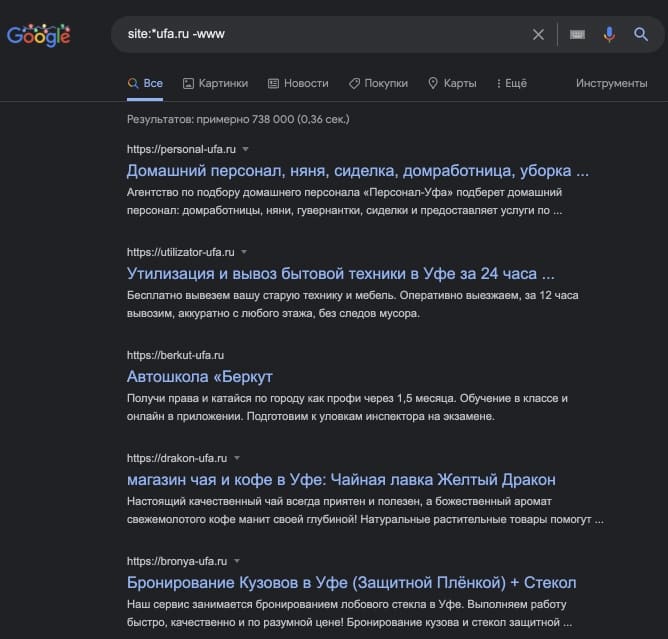This screenshot has width=668, height=639.
Task: Open result Бронирование Кузовов в Уфе
Action: [x=351, y=583]
